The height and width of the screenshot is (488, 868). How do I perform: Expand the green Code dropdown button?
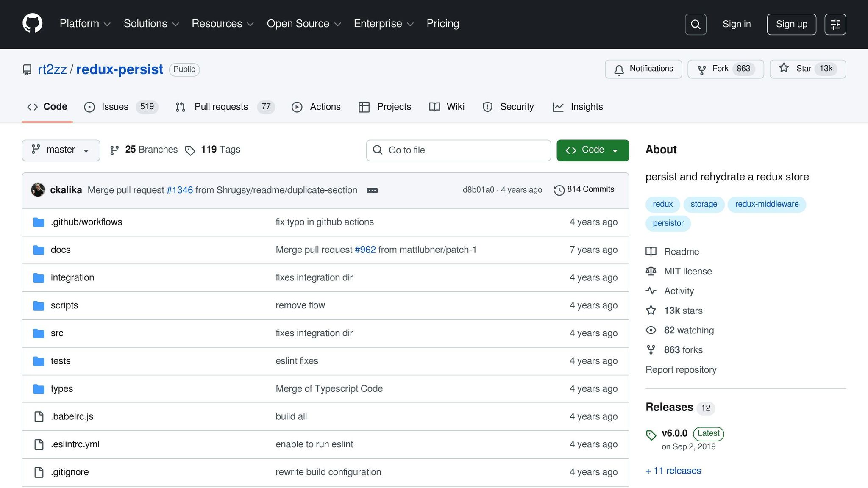[592, 150]
